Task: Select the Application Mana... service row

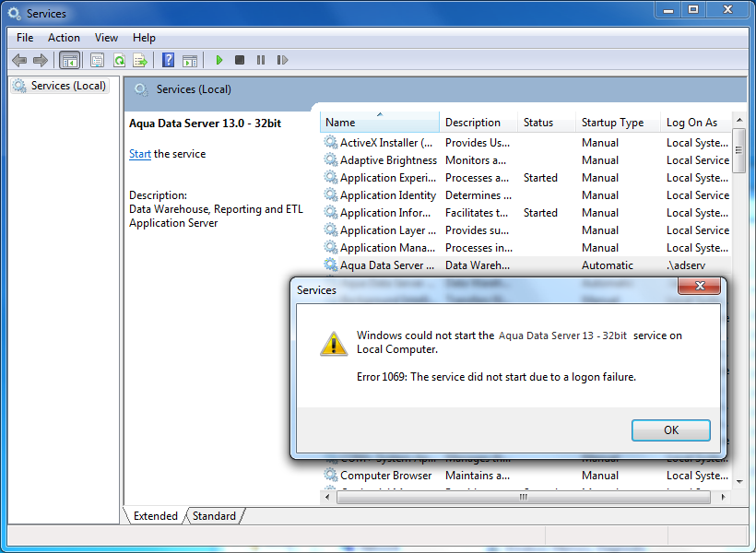Action: tap(526, 247)
